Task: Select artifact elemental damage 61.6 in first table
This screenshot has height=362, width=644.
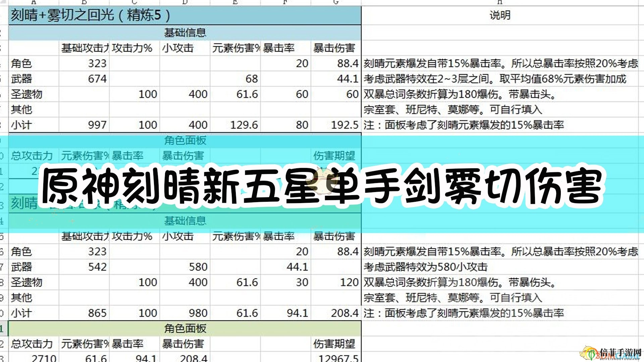Action: (x=235, y=95)
